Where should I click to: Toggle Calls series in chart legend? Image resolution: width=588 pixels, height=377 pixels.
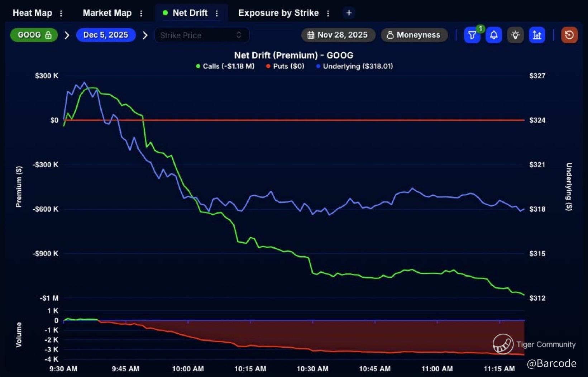click(x=225, y=66)
